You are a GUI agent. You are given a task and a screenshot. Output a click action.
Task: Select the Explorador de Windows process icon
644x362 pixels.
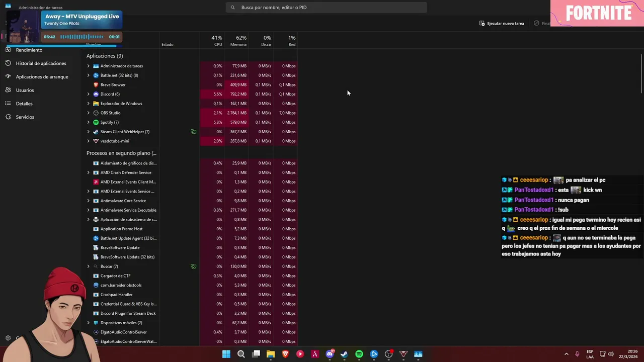[96, 104]
